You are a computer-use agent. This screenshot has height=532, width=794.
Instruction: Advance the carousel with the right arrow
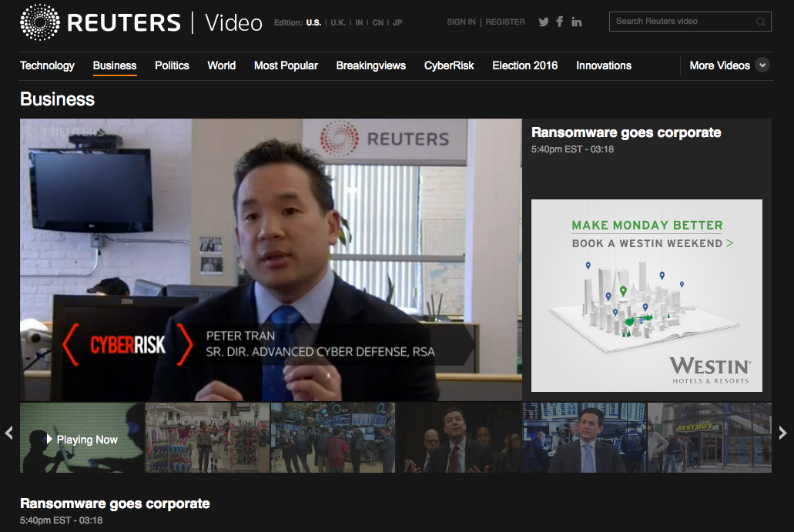click(785, 433)
